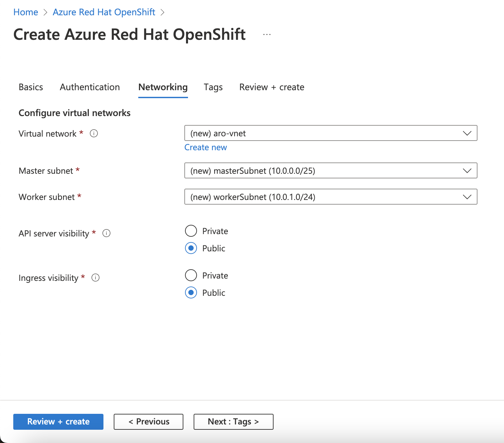Open the Review + create tab
The width and height of the screenshot is (504, 443).
pos(271,87)
